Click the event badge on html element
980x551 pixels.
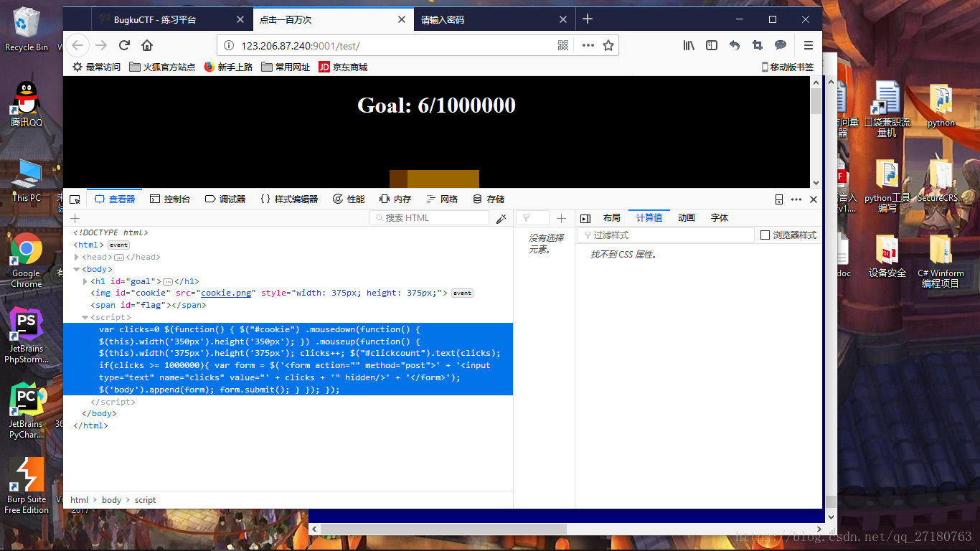(x=118, y=245)
